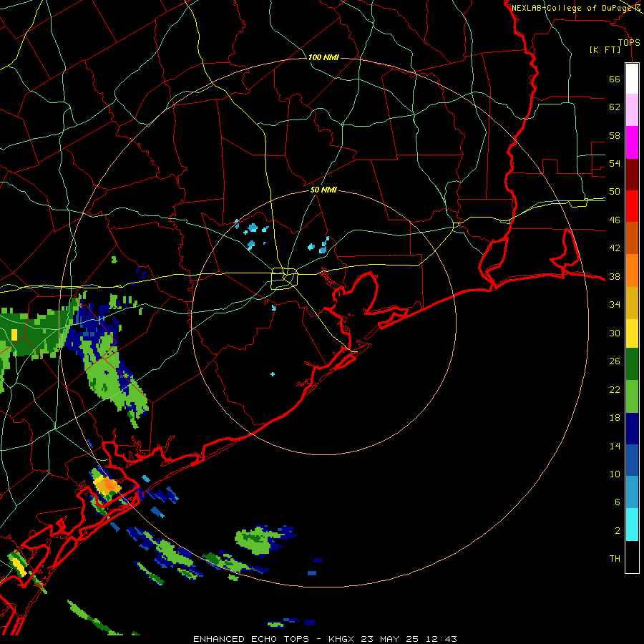Select the white swatch in tops legend
Screen dimensions: 644x644
click(632, 79)
